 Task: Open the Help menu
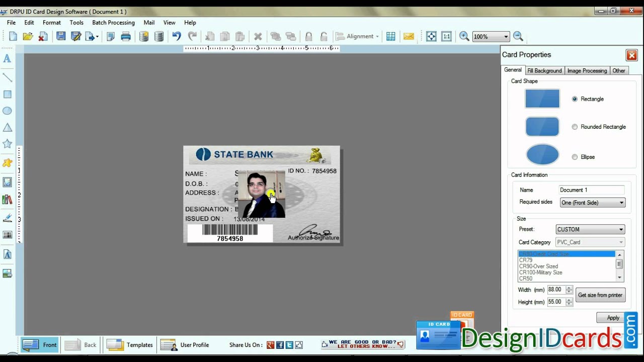[190, 23]
